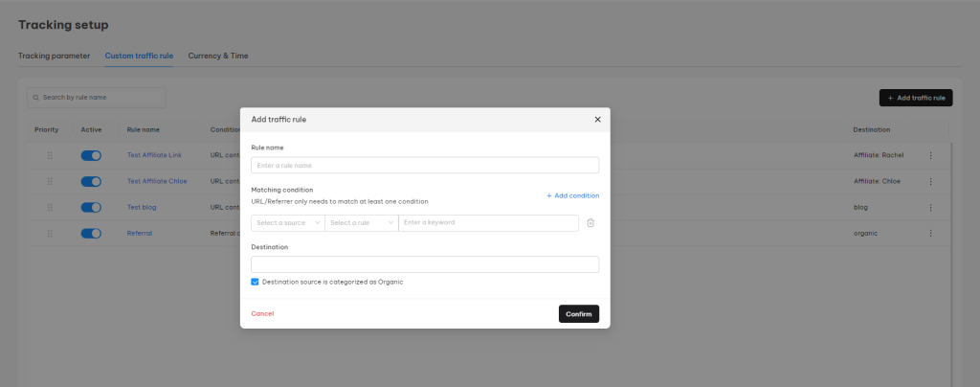This screenshot has height=387, width=980.
Task: Open the Test Affiliate Chloe rule
Action: (x=157, y=181)
